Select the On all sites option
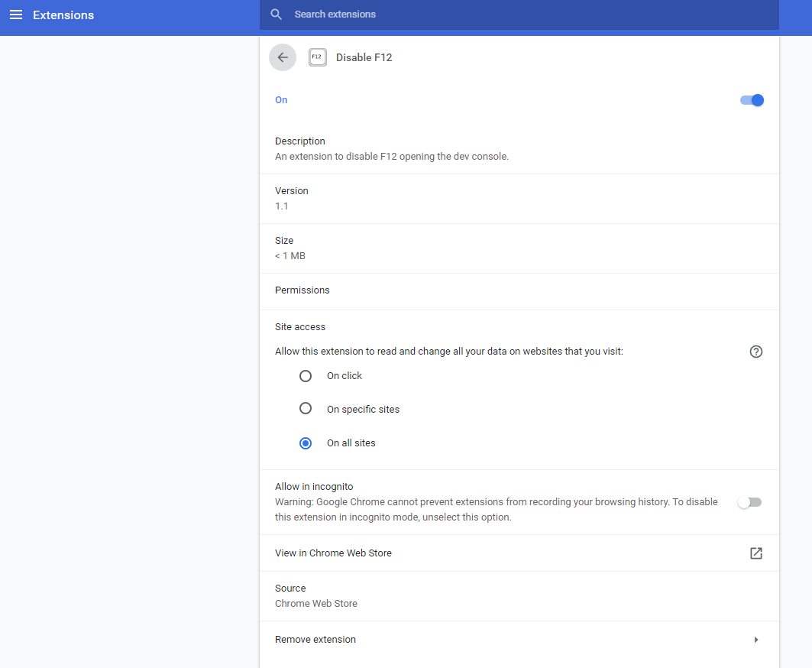 pos(306,443)
